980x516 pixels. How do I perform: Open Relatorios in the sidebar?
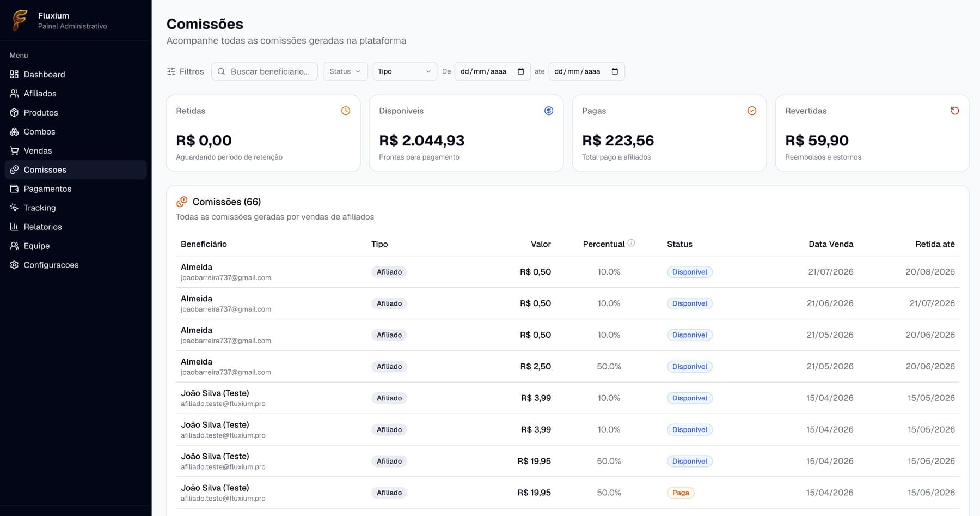click(76, 227)
